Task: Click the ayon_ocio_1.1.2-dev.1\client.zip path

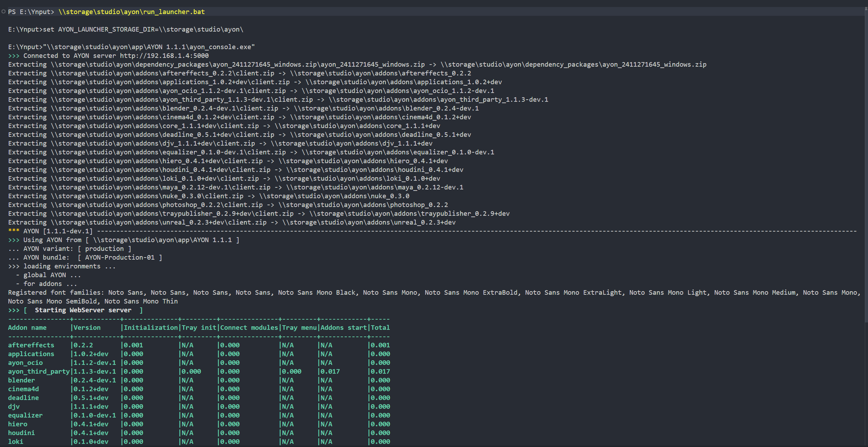Action: (x=168, y=91)
